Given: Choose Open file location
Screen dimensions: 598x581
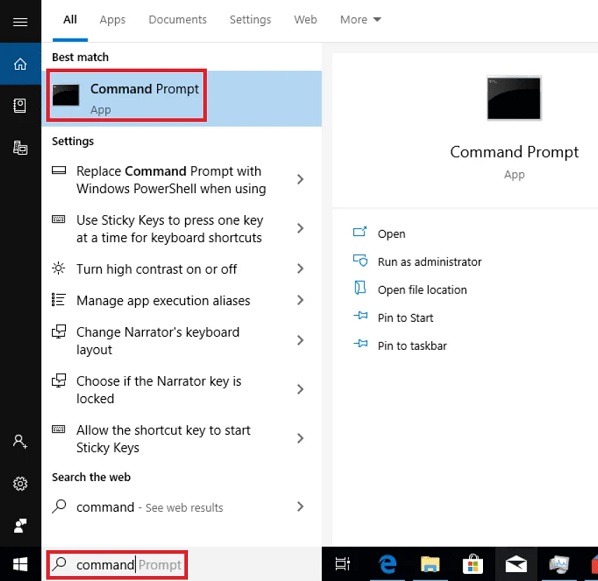Looking at the screenshot, I should pos(422,290).
